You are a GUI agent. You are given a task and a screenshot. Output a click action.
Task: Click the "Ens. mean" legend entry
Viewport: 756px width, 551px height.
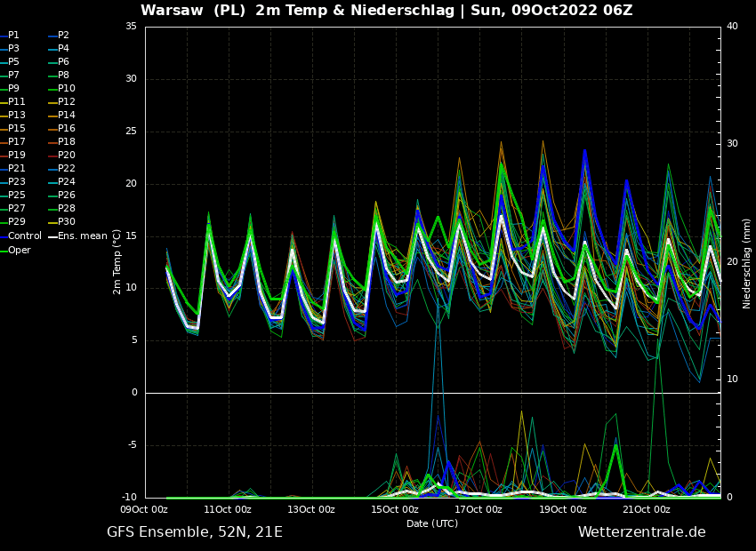(x=78, y=236)
